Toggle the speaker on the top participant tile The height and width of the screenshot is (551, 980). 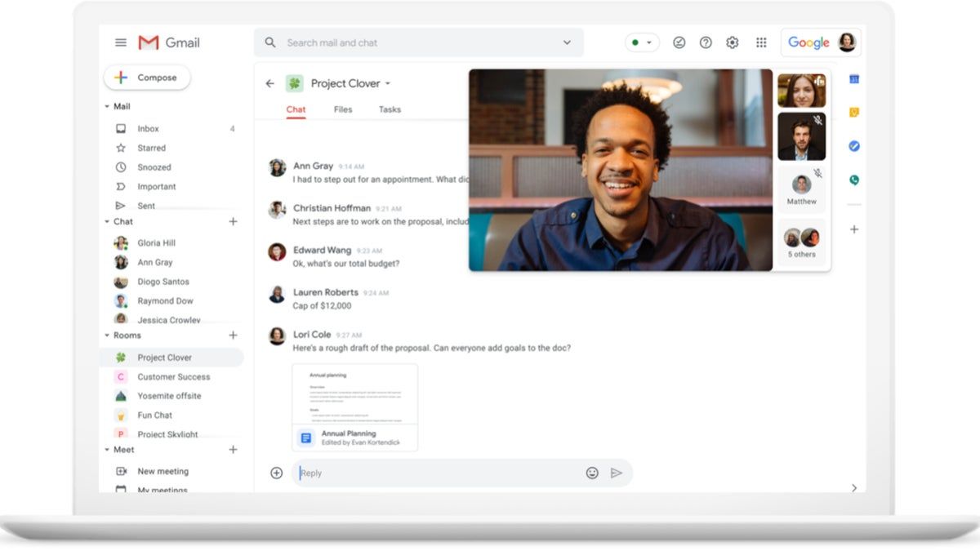tap(817, 79)
